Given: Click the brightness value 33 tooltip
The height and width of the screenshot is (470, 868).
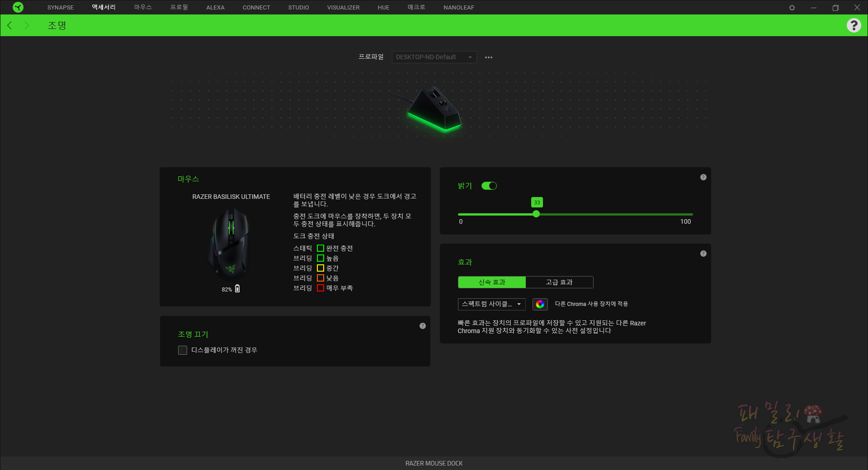Looking at the screenshot, I should click(537, 202).
